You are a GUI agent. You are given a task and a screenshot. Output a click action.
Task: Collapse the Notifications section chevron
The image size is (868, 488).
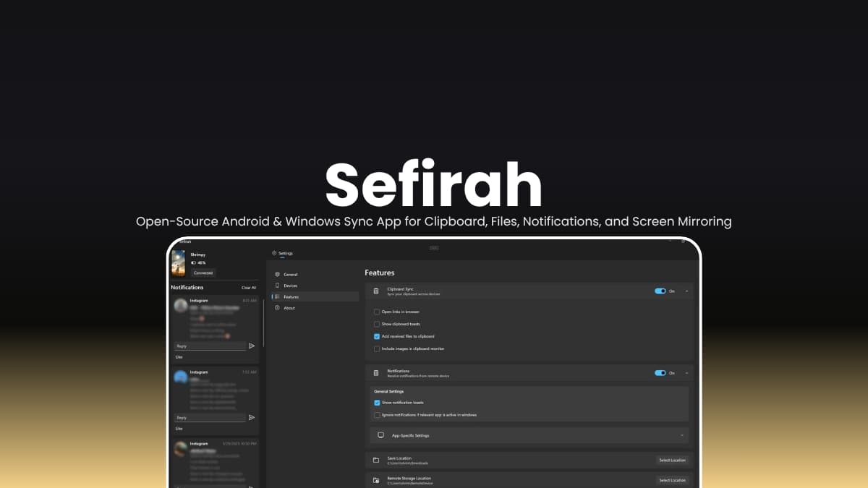point(686,373)
